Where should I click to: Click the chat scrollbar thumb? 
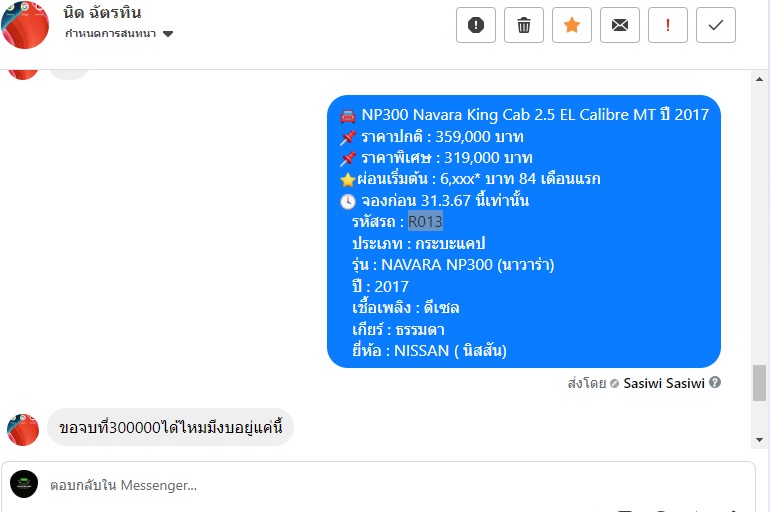[x=759, y=383]
